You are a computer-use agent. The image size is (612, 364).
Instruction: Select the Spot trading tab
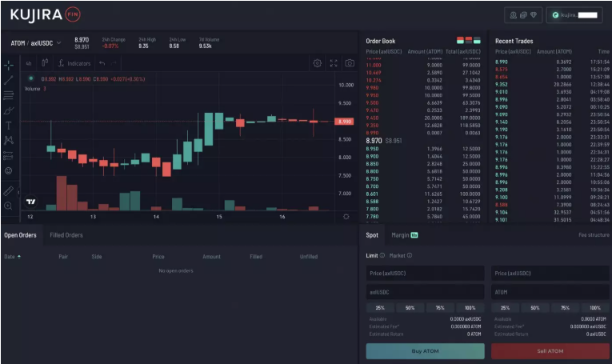click(x=372, y=235)
